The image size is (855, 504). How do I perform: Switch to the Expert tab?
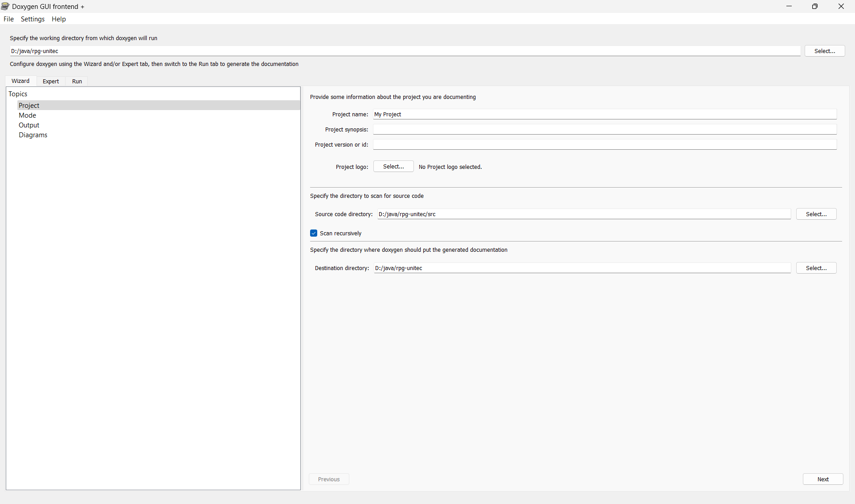coord(51,81)
